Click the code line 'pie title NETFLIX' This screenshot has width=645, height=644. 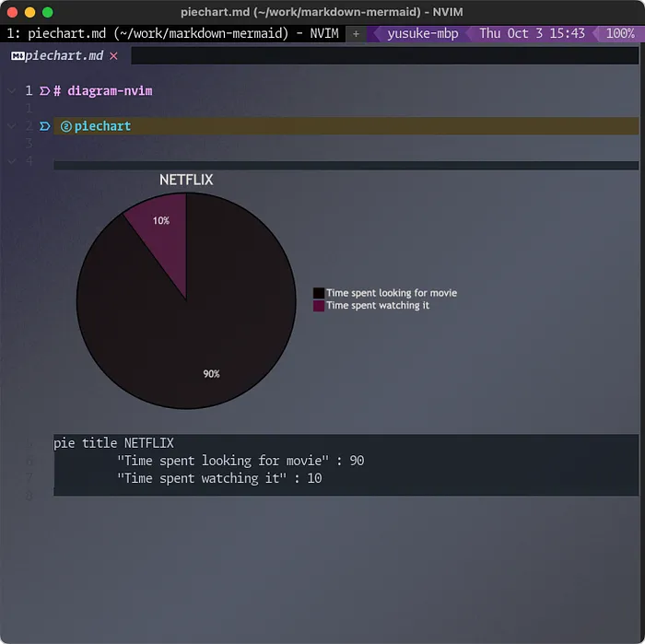click(113, 443)
